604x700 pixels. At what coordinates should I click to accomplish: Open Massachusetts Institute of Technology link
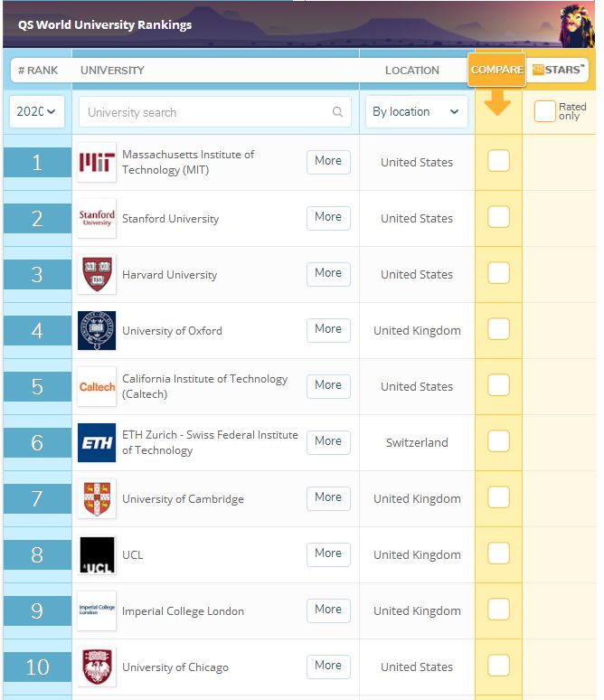(x=188, y=162)
